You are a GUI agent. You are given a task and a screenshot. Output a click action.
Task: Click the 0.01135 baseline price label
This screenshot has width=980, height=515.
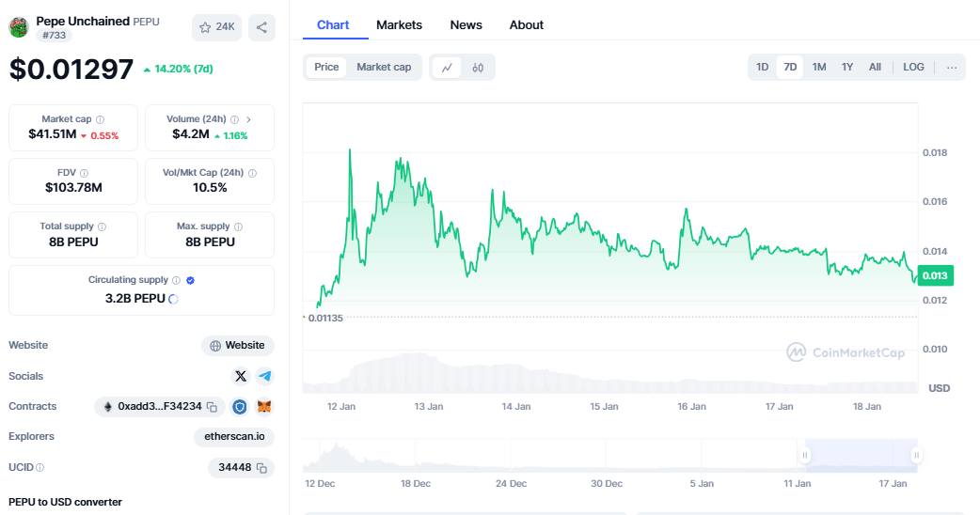[x=325, y=318]
